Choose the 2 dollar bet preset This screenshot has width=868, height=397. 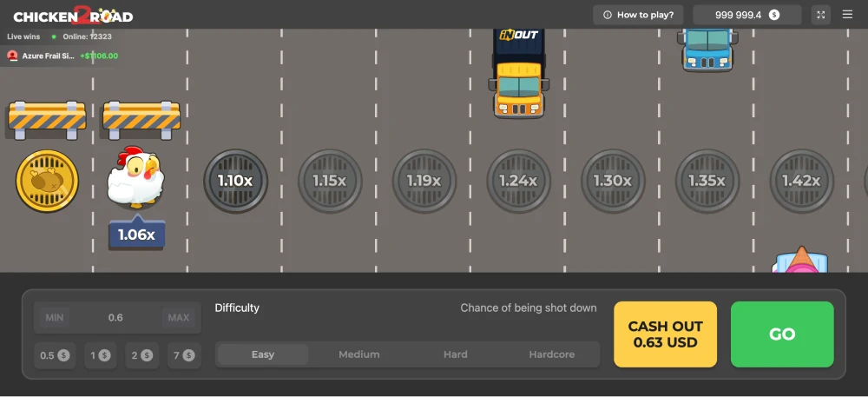coord(141,355)
